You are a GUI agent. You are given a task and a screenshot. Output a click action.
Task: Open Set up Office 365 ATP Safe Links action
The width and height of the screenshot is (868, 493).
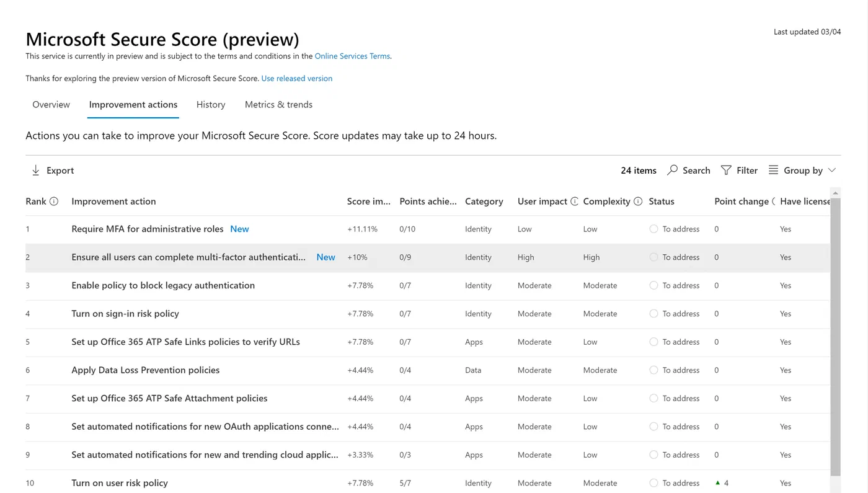(x=185, y=342)
